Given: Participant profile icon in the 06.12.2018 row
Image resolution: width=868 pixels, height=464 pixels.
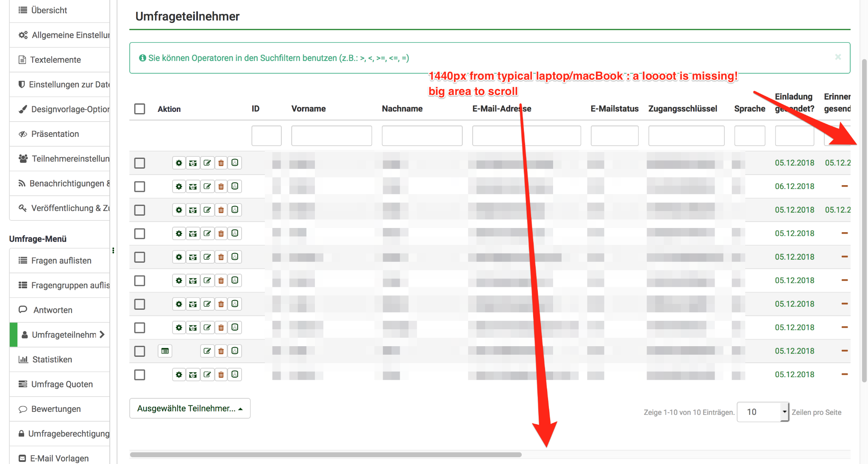Looking at the screenshot, I should click(235, 186).
